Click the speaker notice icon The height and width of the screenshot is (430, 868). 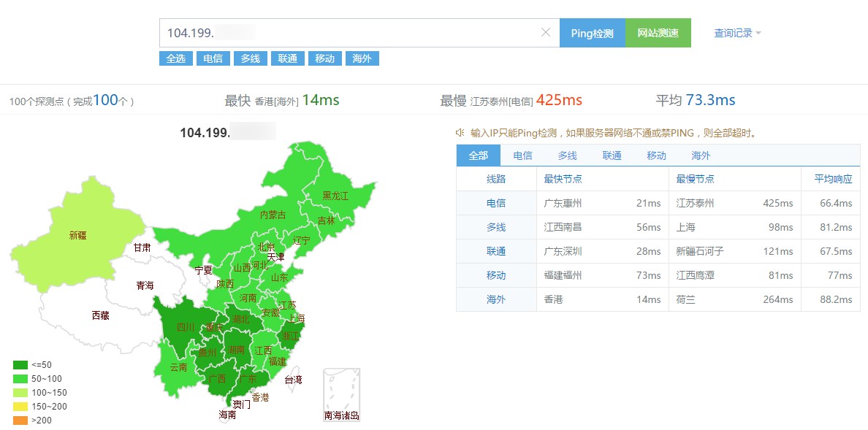[x=460, y=133]
